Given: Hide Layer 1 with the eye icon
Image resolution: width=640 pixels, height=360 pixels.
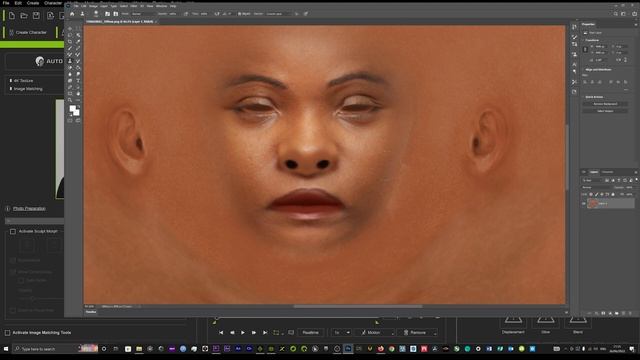Looking at the screenshot, I should click(x=584, y=203).
